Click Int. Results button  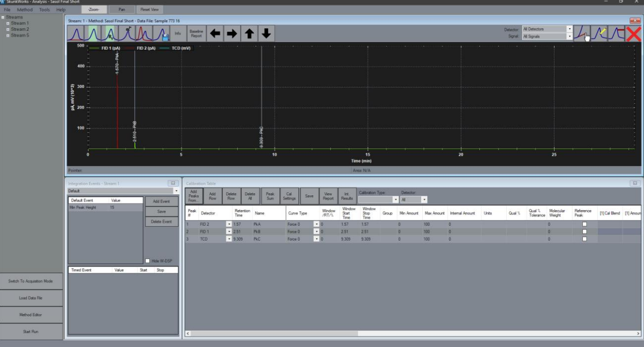[347, 196]
